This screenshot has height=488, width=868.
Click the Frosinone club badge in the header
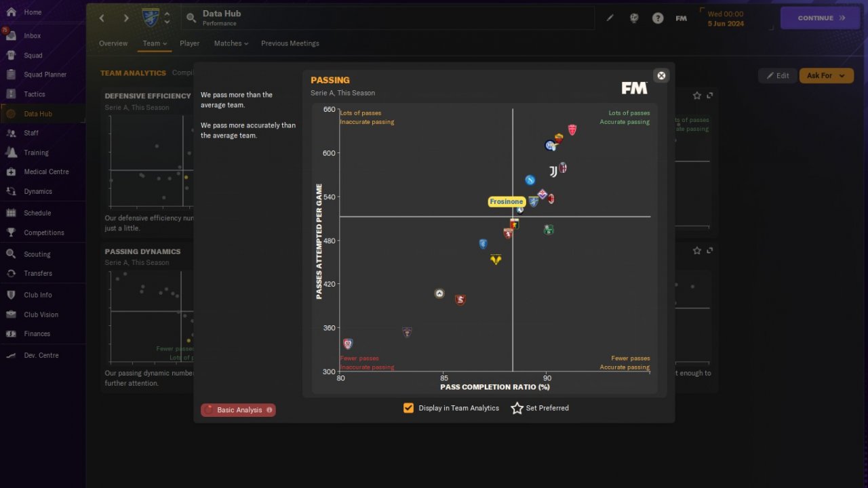151,18
